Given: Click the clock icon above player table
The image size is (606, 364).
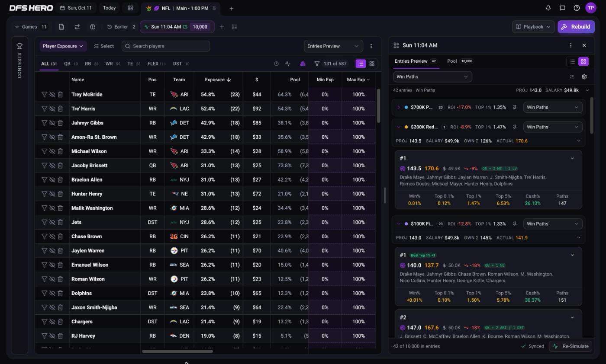Looking at the screenshot, I should pos(276,64).
